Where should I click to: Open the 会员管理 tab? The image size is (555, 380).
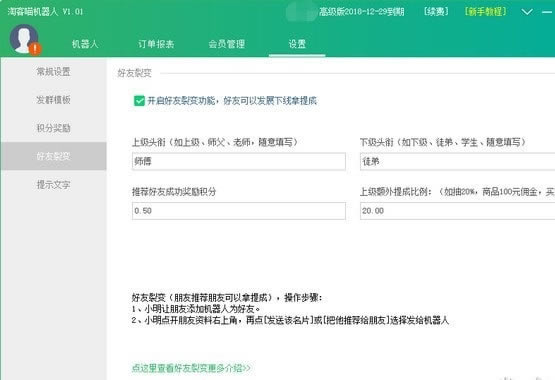click(x=227, y=44)
